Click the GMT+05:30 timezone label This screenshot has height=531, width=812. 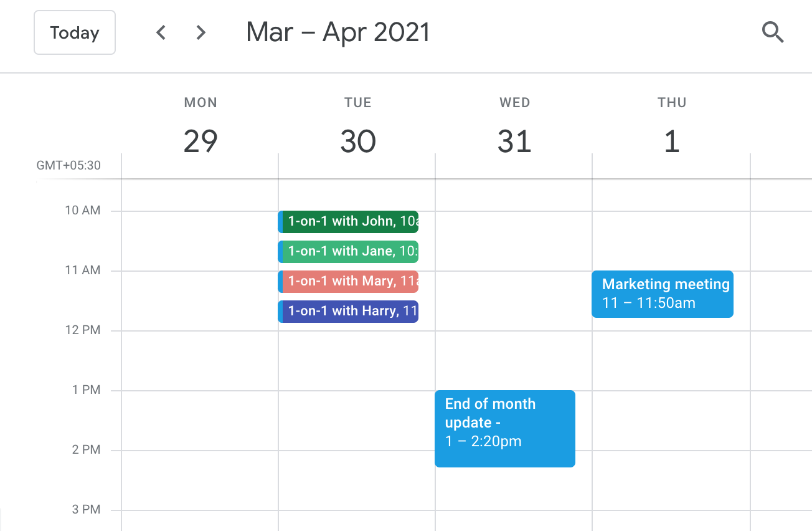pos(68,166)
